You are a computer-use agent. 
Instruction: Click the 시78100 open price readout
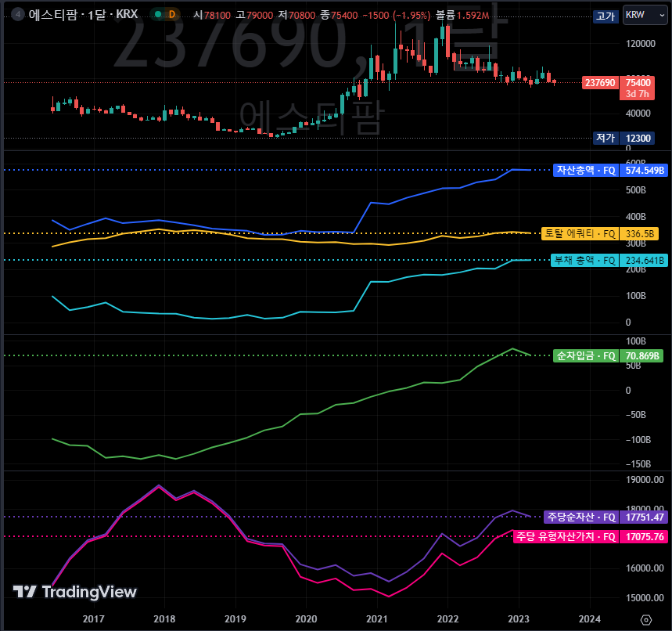coord(212,15)
